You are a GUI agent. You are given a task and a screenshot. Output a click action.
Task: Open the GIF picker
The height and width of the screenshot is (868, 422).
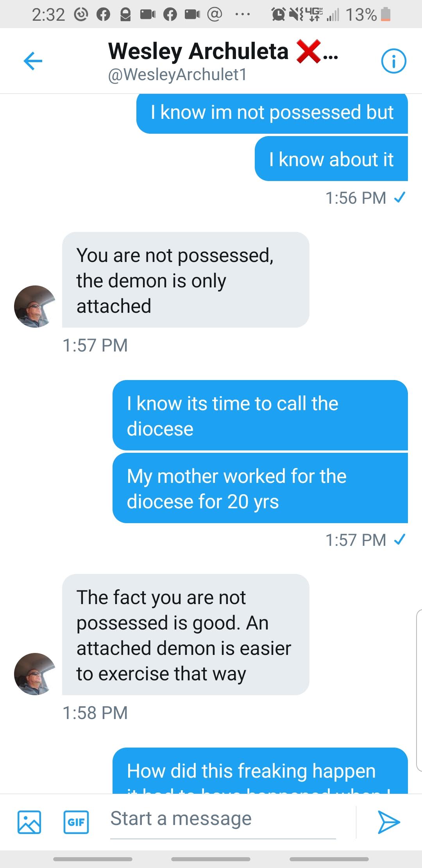click(76, 822)
